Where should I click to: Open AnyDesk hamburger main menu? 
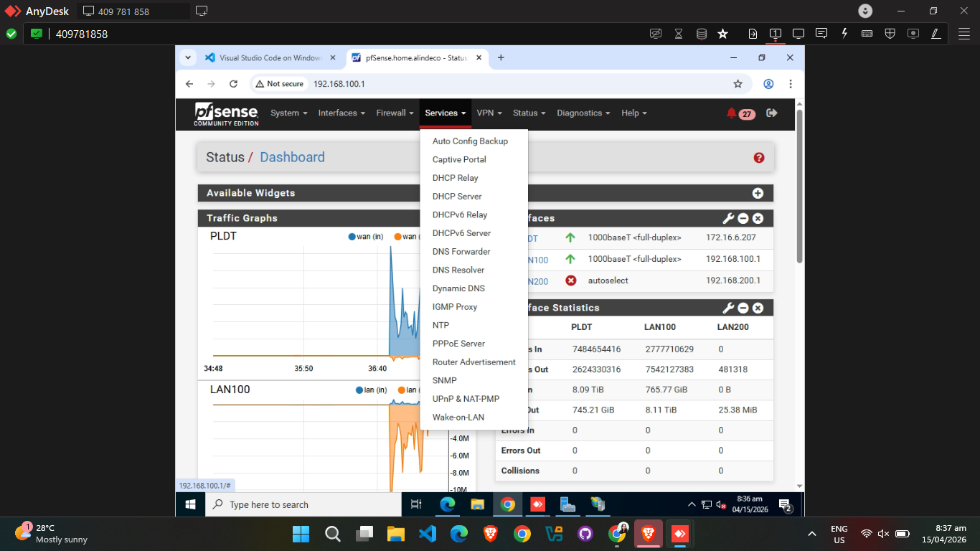click(963, 34)
